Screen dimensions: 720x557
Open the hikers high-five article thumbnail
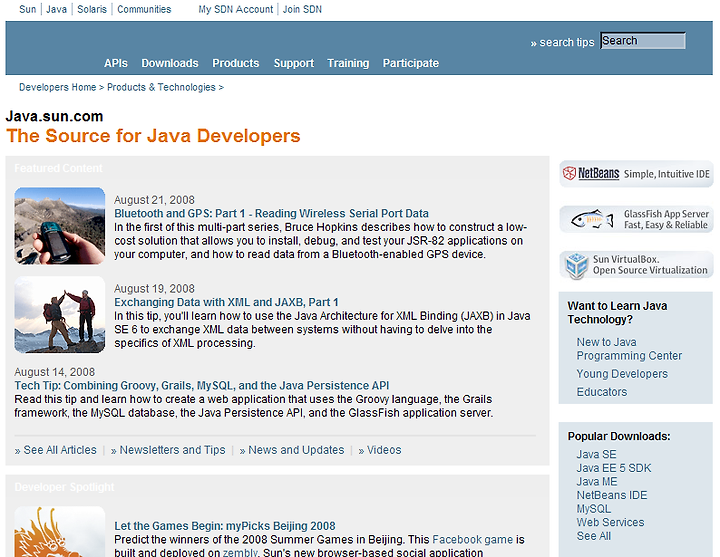[x=60, y=315]
